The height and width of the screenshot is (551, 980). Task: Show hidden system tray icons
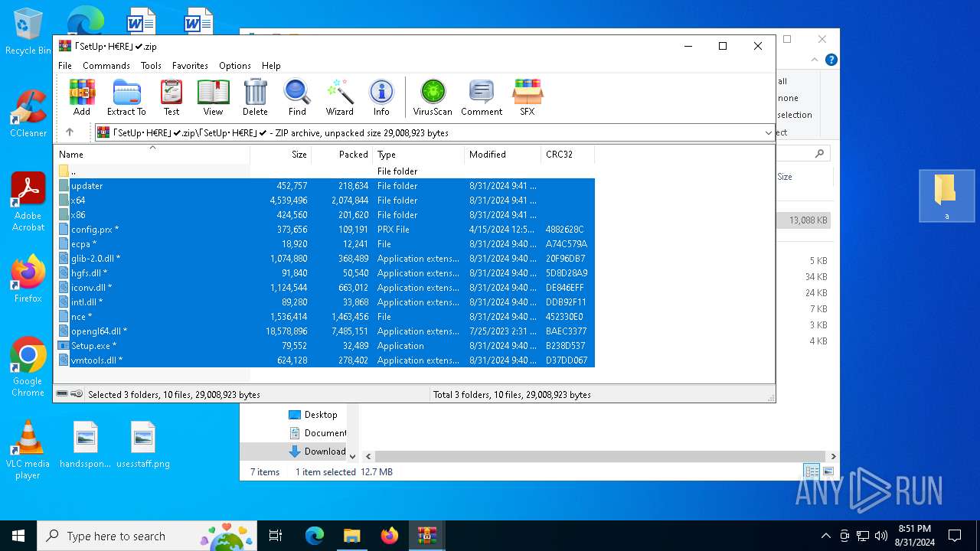tap(825, 536)
